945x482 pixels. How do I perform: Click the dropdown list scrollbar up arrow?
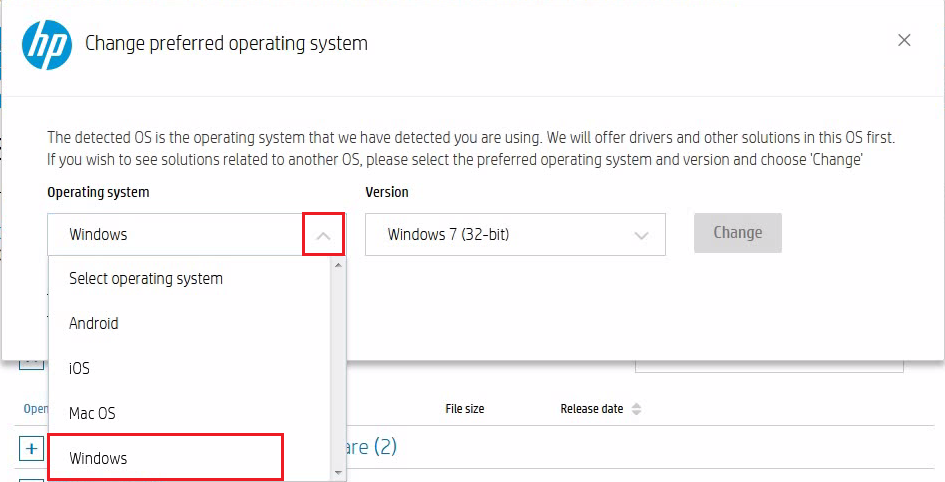click(338, 265)
